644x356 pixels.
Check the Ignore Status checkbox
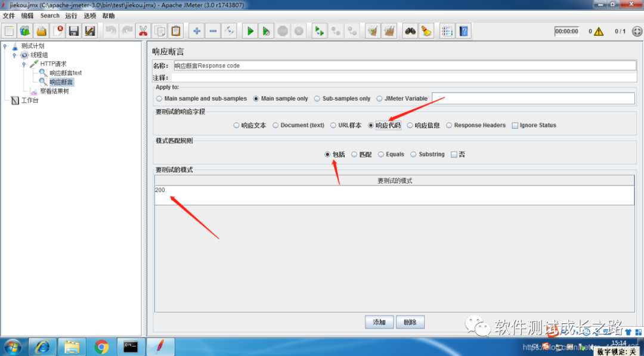point(515,126)
